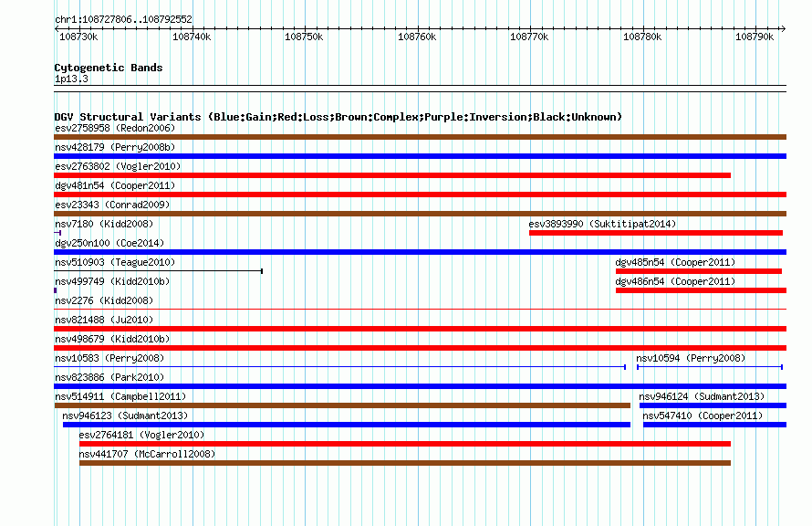Select nsv10583 (Perry2008) label

(x=109, y=358)
